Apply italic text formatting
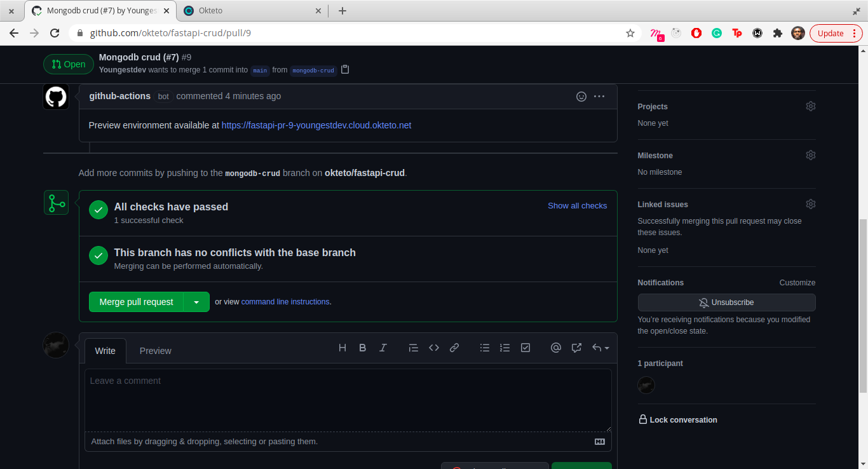The image size is (868, 469). [x=383, y=348]
